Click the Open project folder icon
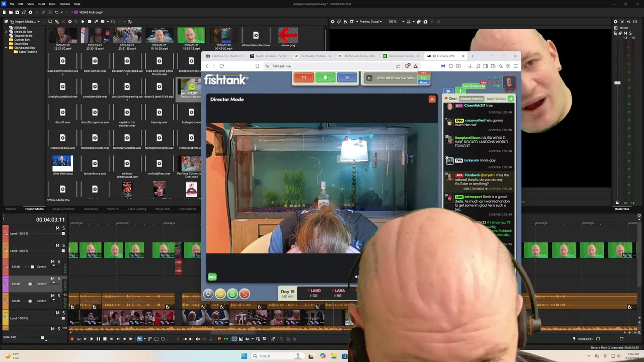 [11, 12]
